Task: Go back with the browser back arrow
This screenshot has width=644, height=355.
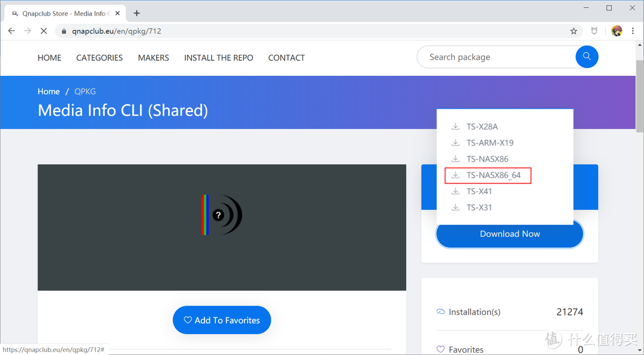Action: pos(11,31)
